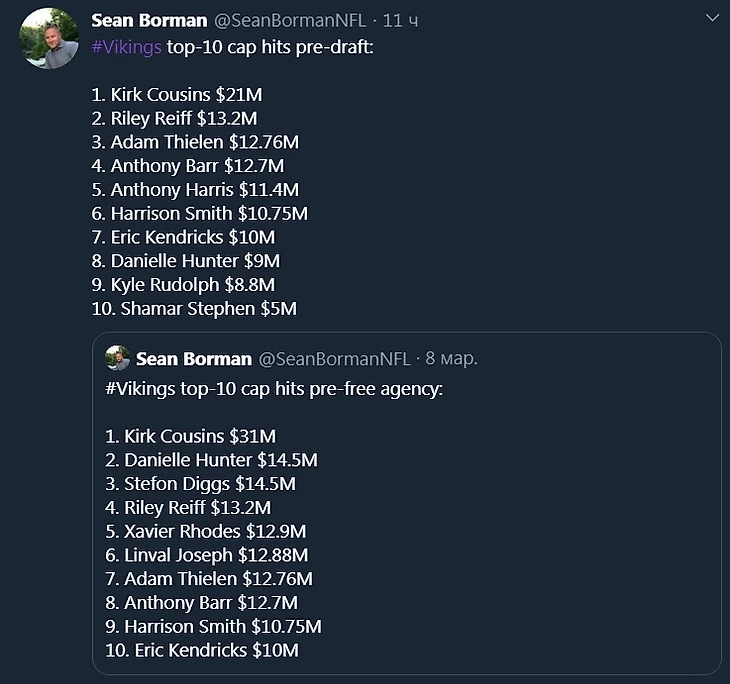This screenshot has width=730, height=684.
Task: Click the small avatar in the quoted tweet
Action: coord(117,358)
